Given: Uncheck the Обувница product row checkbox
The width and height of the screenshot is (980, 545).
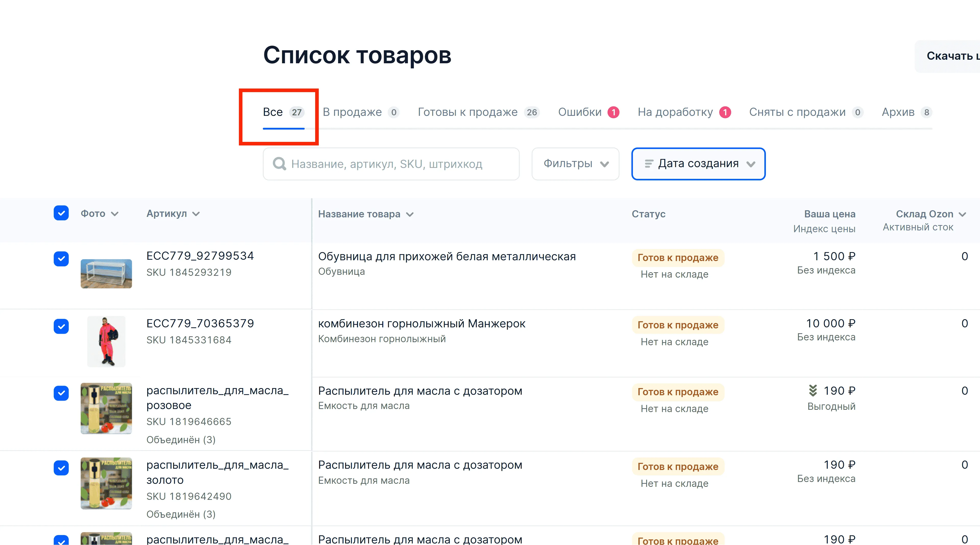Looking at the screenshot, I should point(61,259).
